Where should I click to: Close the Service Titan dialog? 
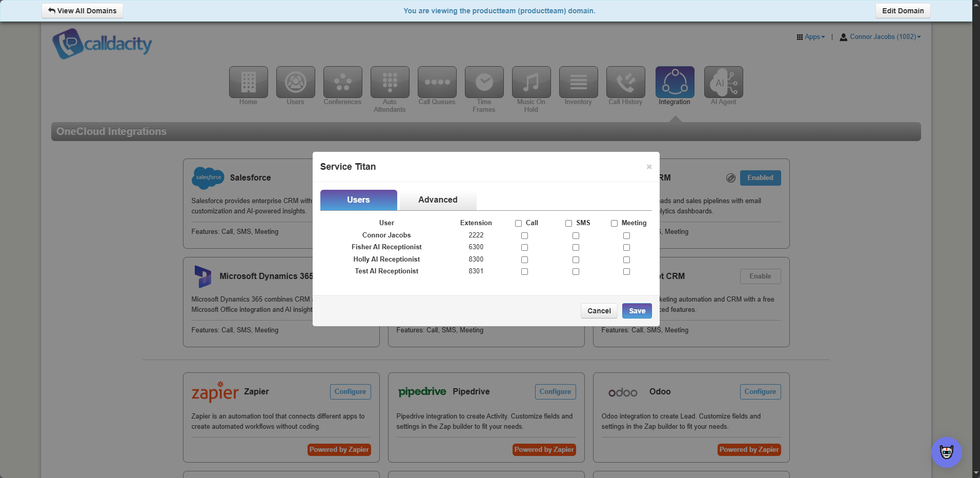coord(649,167)
